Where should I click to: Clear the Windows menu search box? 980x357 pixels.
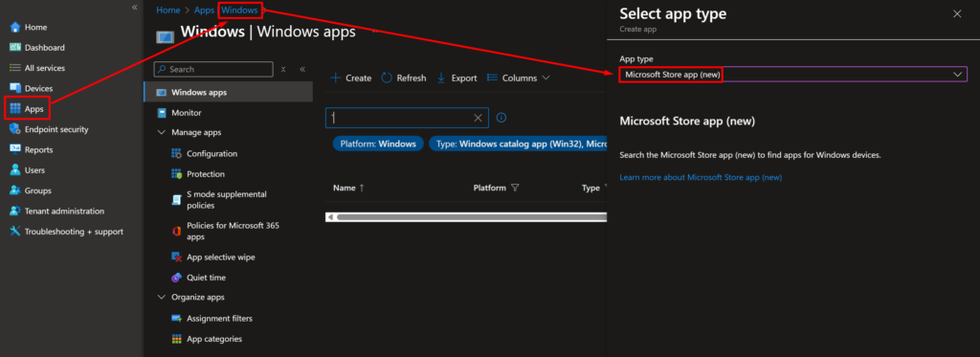pos(283,70)
